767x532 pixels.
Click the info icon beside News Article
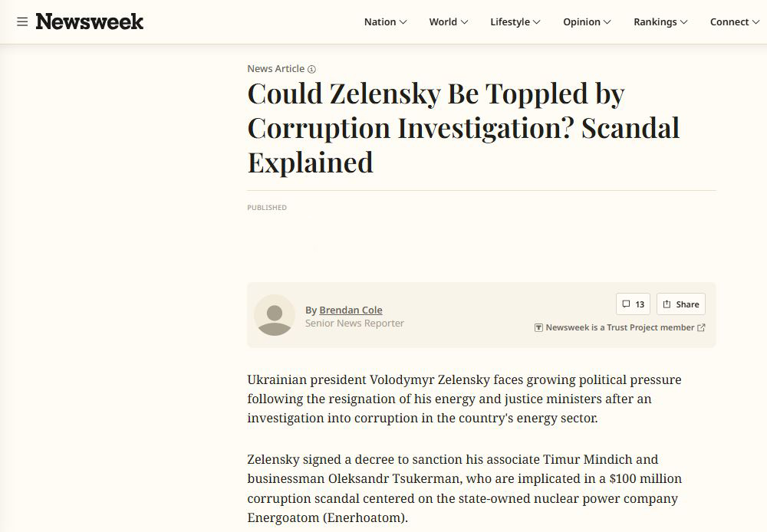(311, 70)
